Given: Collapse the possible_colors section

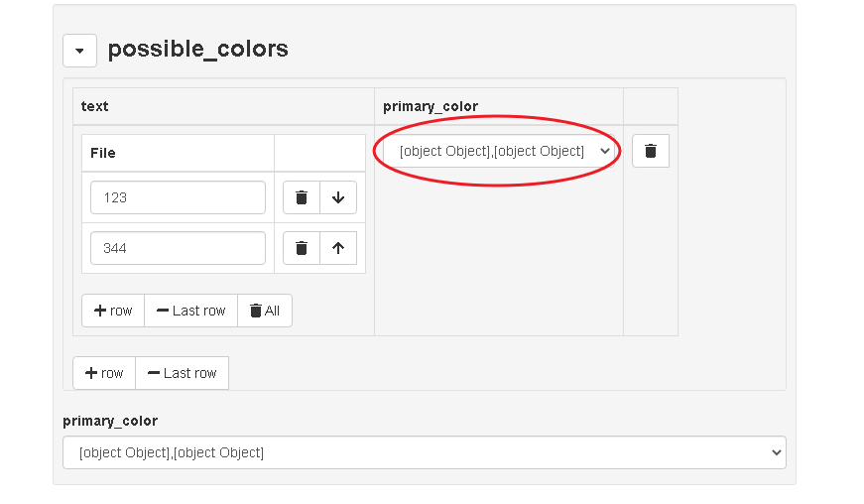Looking at the screenshot, I should [x=80, y=51].
